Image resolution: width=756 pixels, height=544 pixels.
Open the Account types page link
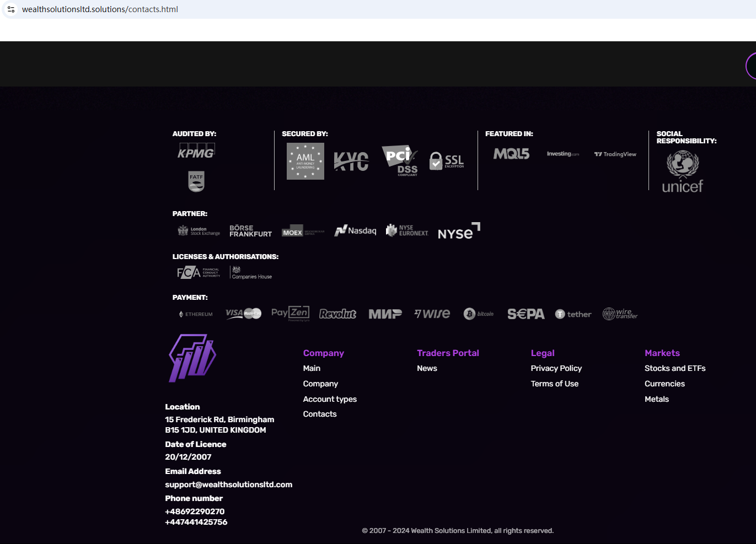pos(330,399)
